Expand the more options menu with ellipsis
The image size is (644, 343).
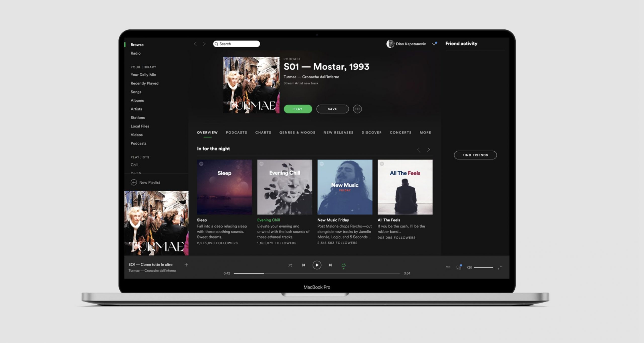tap(357, 109)
